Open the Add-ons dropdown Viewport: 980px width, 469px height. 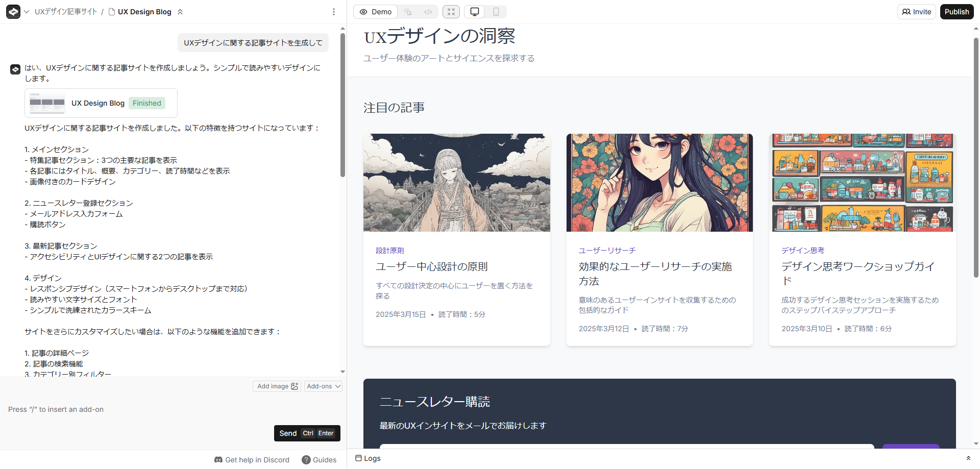tap(323, 386)
